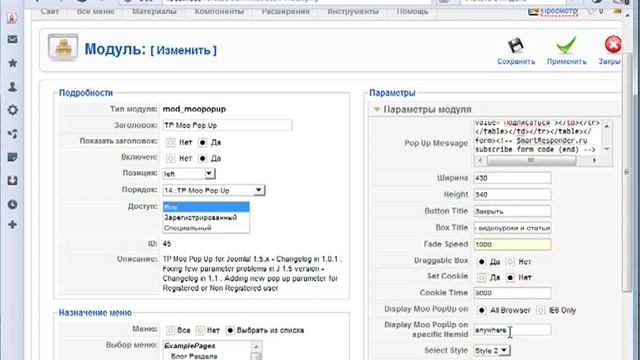640x360 pixels.
Task: Click scroll up arrow of Выбор меню list
Action: tap(256, 347)
